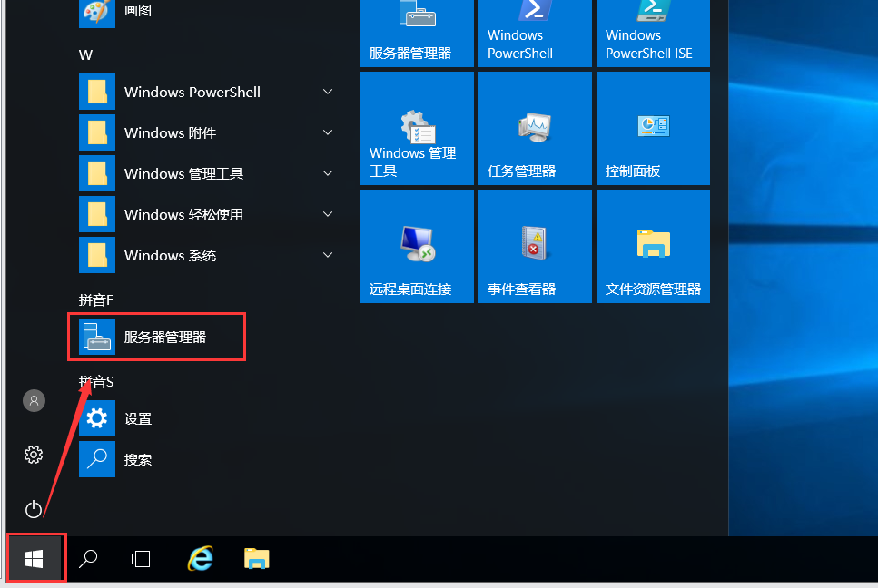The image size is (878, 588).
Task: Click the user account avatar icon
Action: [x=34, y=400]
